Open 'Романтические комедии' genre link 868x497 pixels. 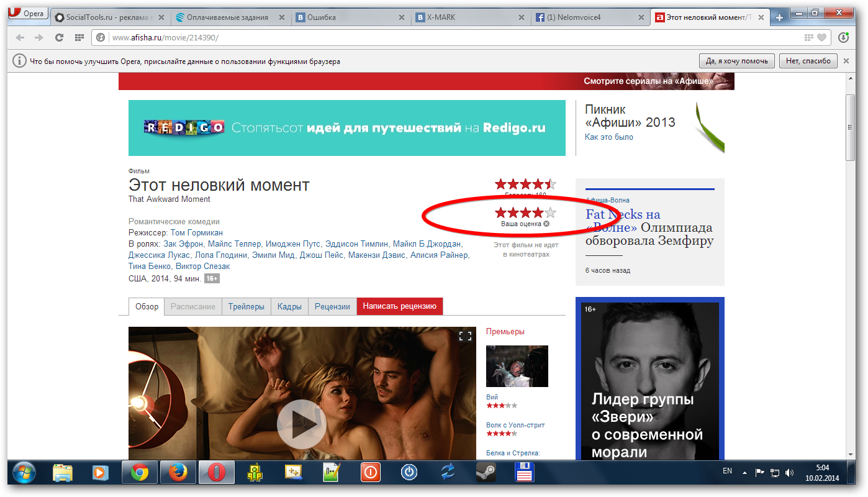point(174,222)
